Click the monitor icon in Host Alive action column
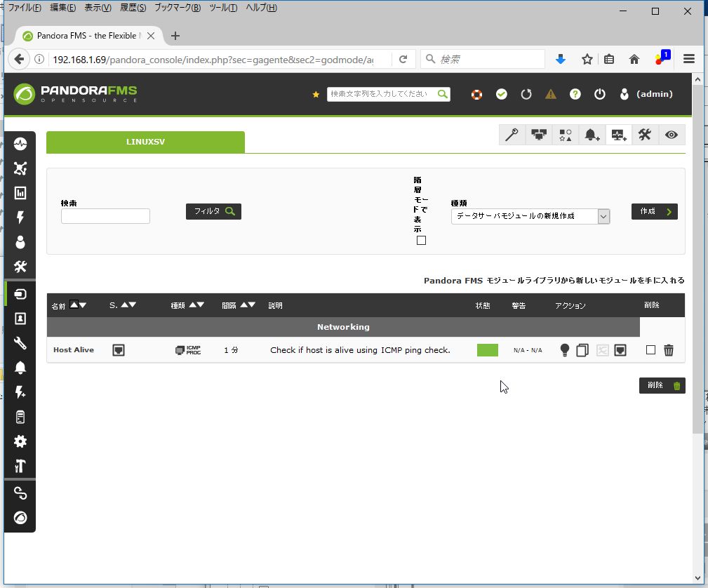Viewport: 708px width, 588px height. [620, 350]
